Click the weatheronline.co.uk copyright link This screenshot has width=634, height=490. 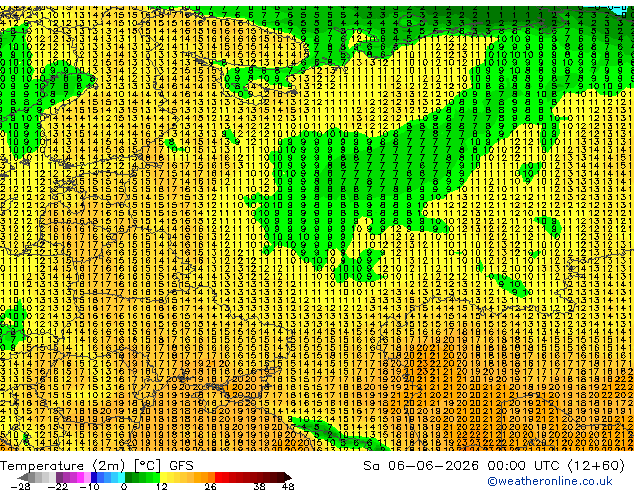549,481
